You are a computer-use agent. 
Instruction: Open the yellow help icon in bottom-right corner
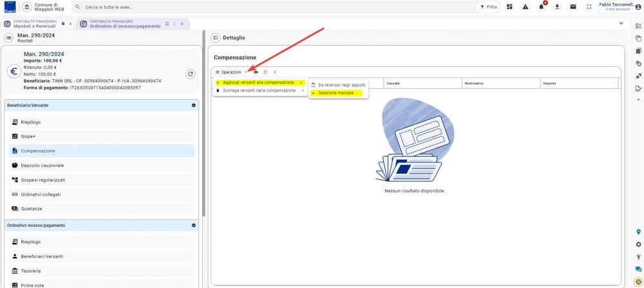click(x=638, y=282)
